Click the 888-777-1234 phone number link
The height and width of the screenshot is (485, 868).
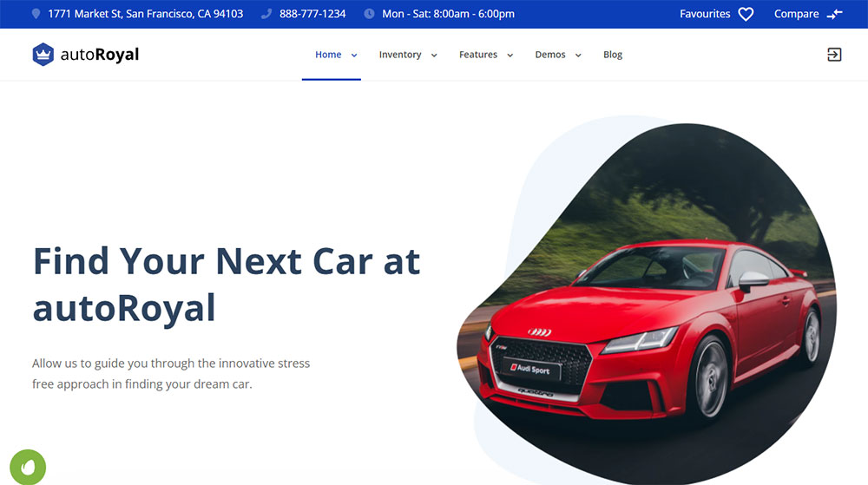click(312, 14)
